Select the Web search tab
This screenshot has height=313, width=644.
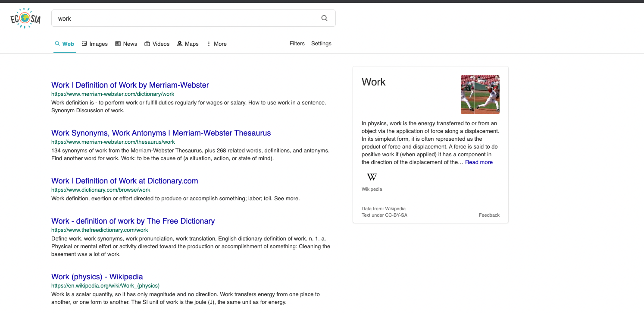coord(65,44)
